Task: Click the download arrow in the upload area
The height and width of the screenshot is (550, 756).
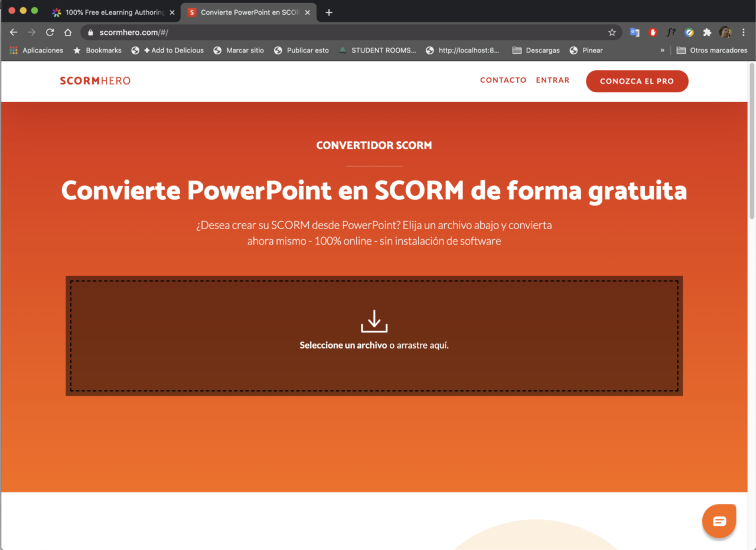Action: click(374, 321)
